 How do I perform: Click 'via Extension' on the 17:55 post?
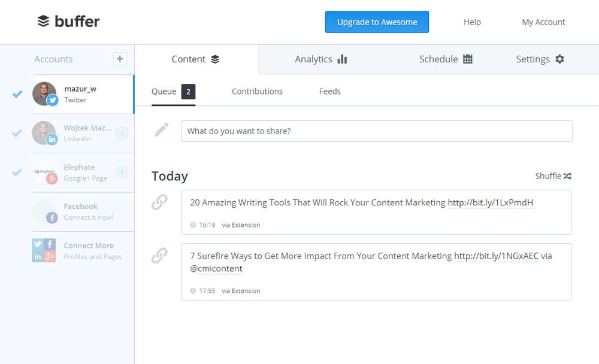point(241,291)
